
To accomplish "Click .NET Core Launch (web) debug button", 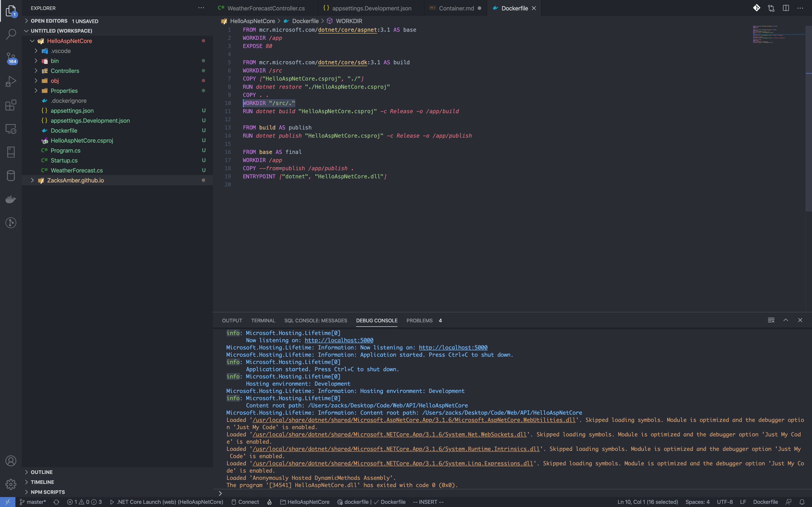I will coord(167,502).
